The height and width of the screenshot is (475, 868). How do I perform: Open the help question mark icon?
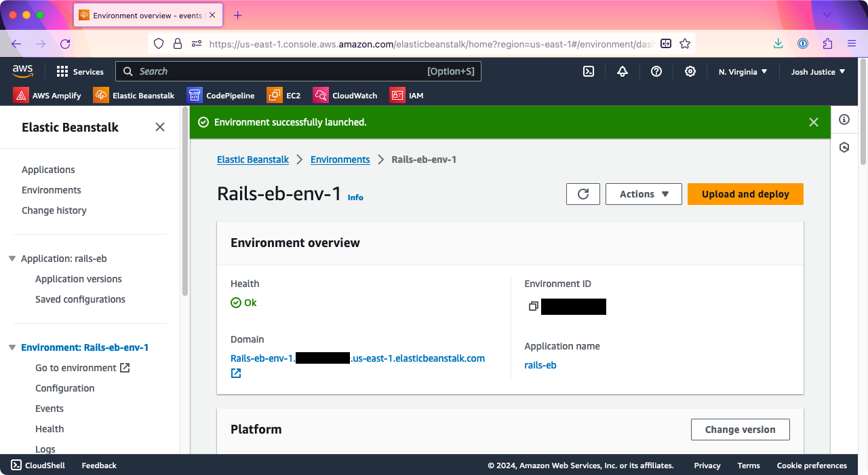pos(656,71)
